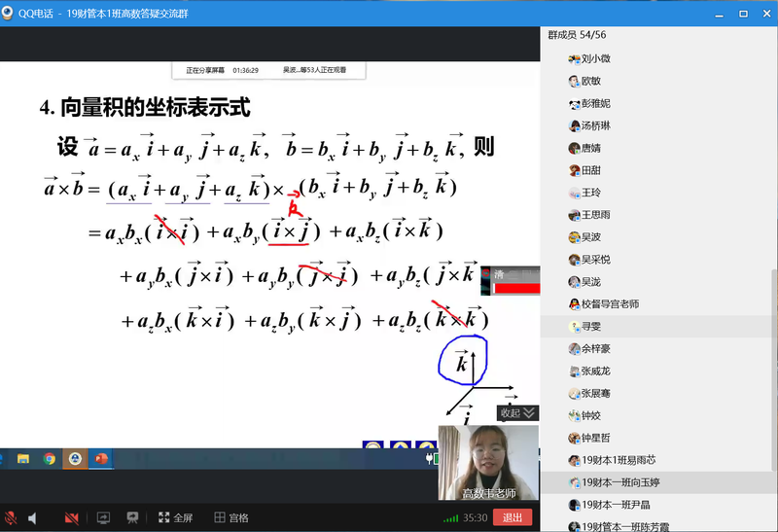This screenshot has width=778, height=532.
Task: Minimize the QQ电话 window
Action: coord(719,14)
